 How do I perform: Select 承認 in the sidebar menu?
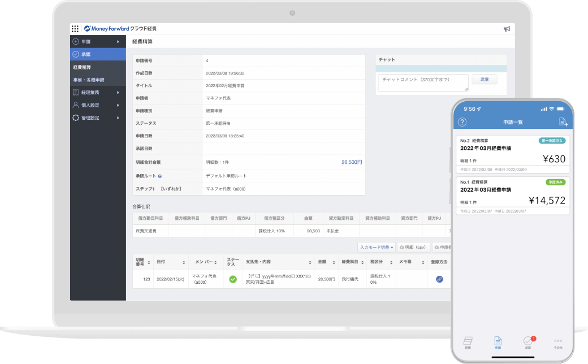coord(98,54)
